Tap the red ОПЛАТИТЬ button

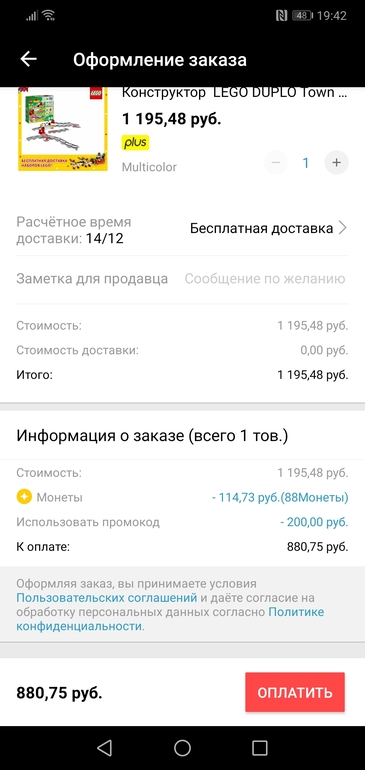pos(295,692)
